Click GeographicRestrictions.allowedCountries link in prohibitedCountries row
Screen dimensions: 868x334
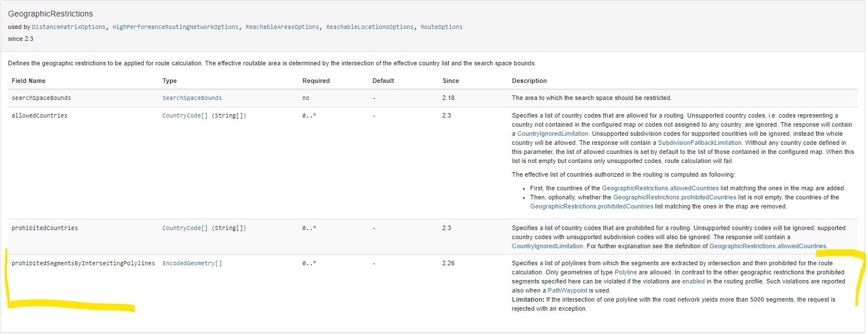tap(768, 246)
